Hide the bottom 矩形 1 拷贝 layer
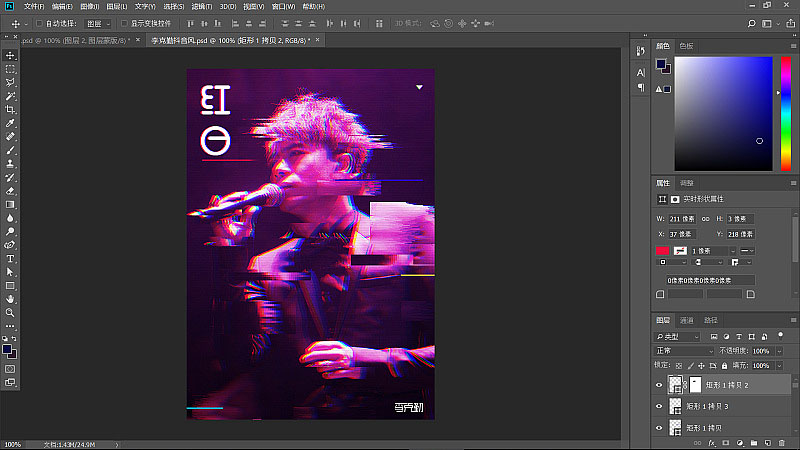 pyautogui.click(x=659, y=428)
